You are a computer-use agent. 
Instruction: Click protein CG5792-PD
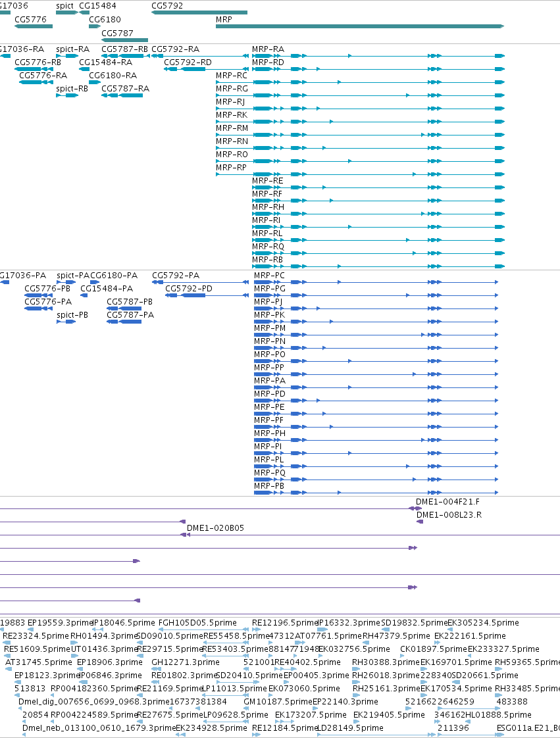pyautogui.click(x=188, y=289)
